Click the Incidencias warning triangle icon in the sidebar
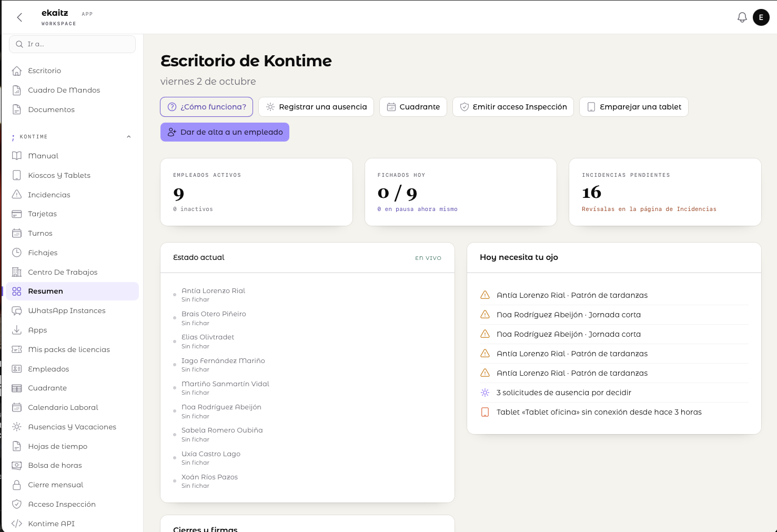The width and height of the screenshot is (777, 532). pyautogui.click(x=17, y=195)
